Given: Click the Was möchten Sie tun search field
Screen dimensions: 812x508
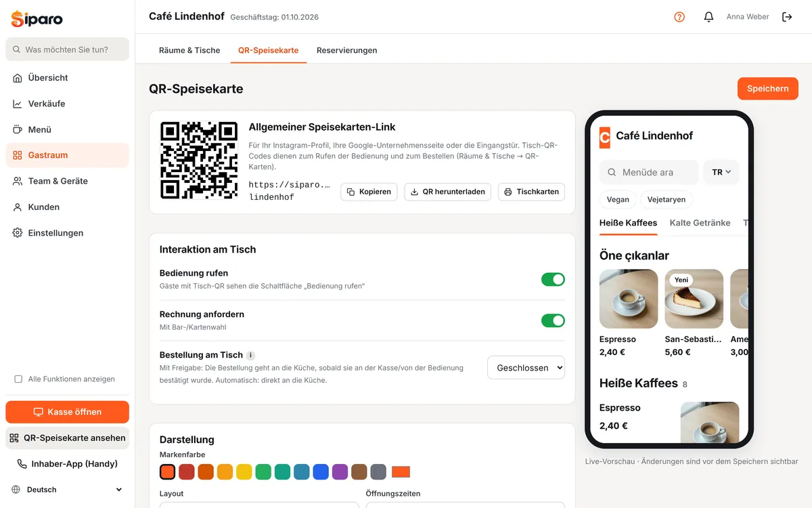Looking at the screenshot, I should click(x=67, y=49).
